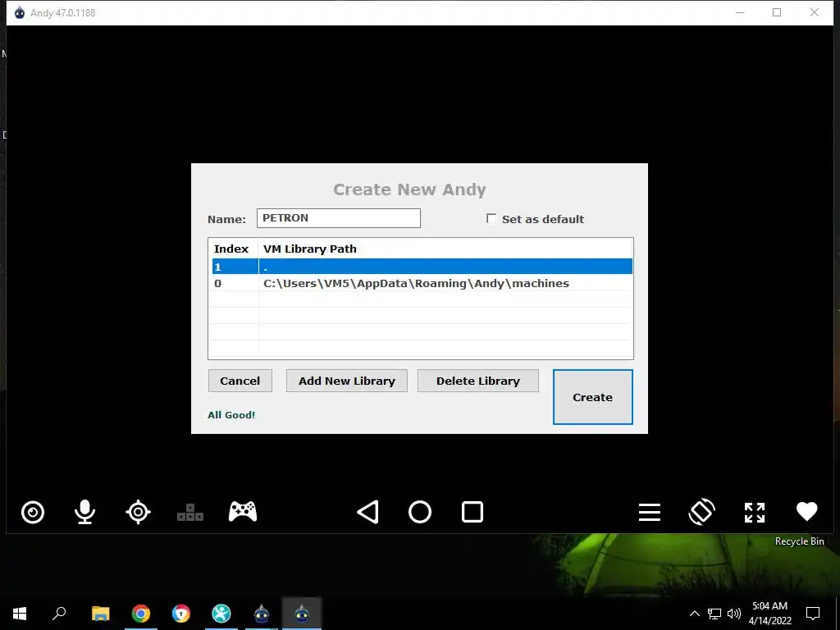
Task: Show hidden system tray icons
Action: tap(694, 614)
